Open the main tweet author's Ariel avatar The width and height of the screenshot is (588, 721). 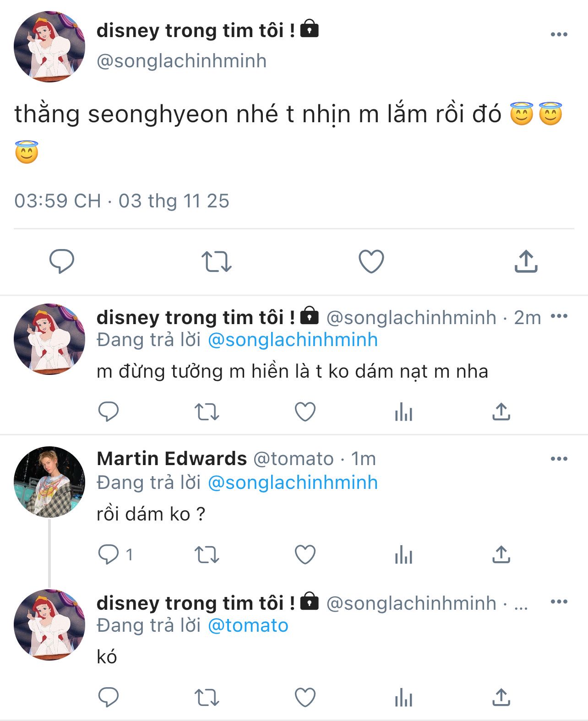click(x=49, y=47)
